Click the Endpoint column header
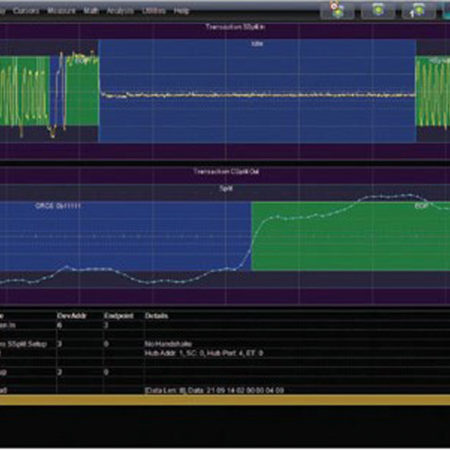 119,316
